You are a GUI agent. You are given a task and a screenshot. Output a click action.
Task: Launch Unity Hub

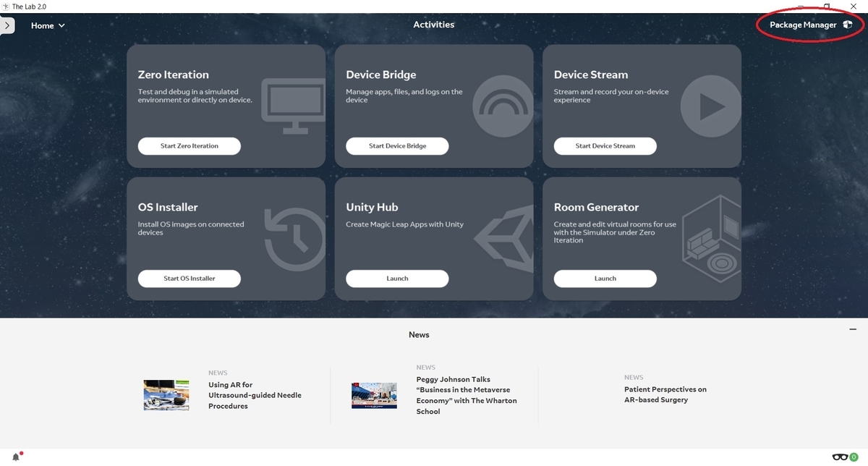[397, 278]
